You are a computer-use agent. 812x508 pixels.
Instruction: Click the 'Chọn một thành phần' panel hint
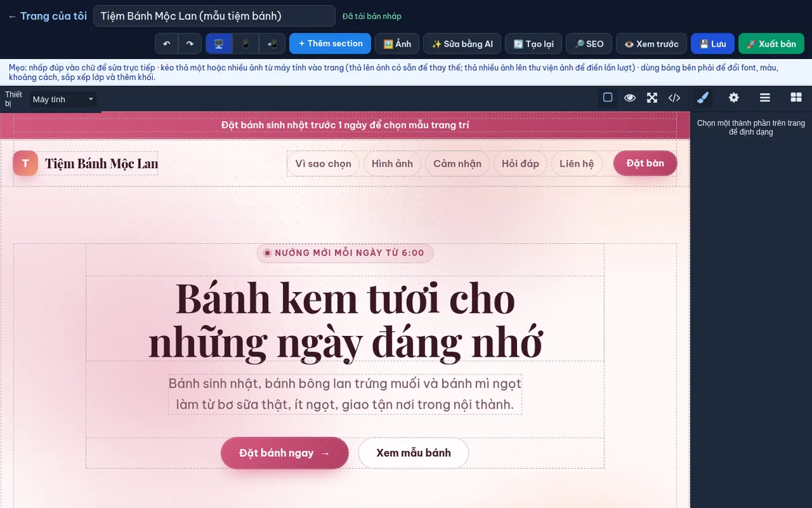(x=751, y=127)
